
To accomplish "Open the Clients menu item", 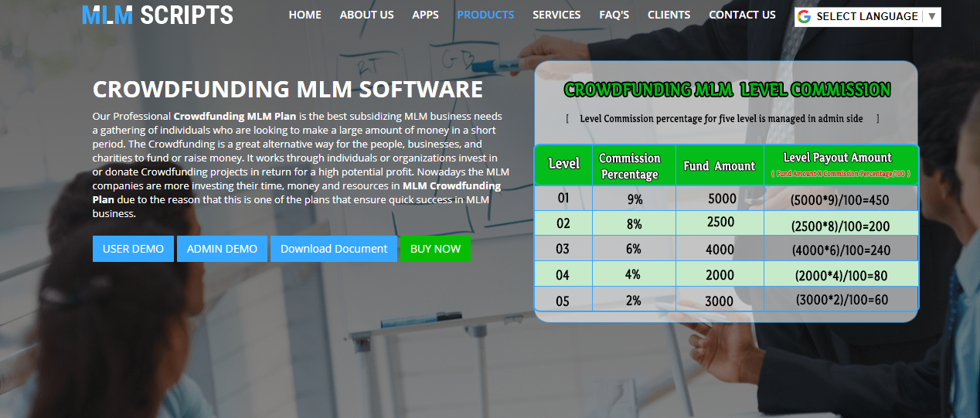I will (x=669, y=15).
